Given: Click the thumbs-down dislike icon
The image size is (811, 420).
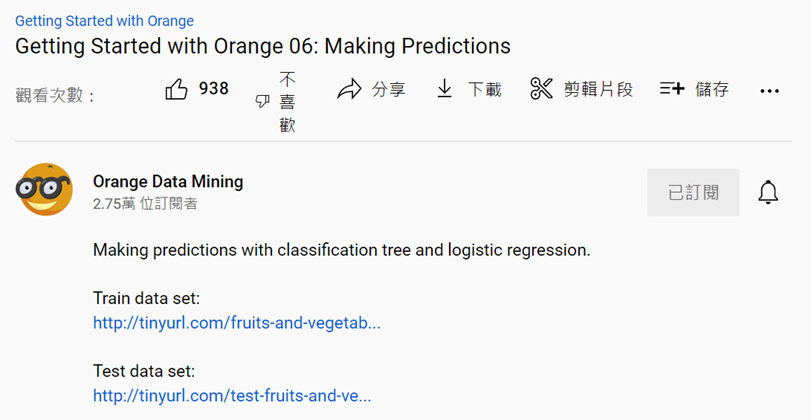Looking at the screenshot, I should click(x=263, y=101).
